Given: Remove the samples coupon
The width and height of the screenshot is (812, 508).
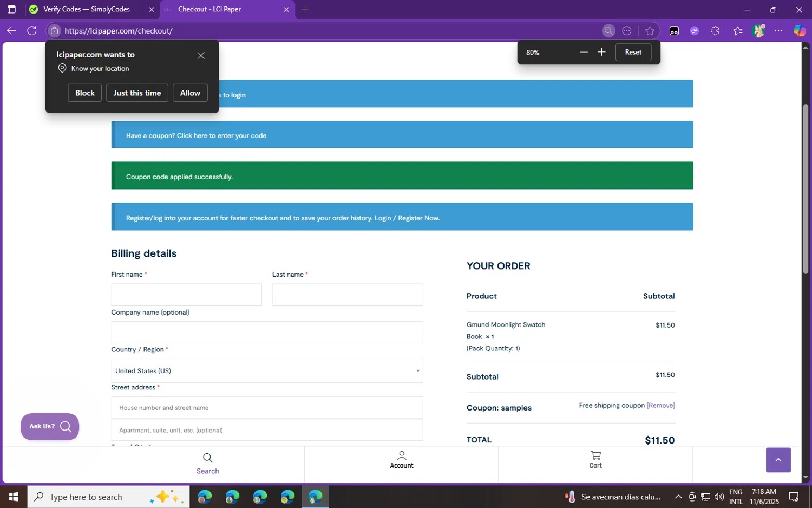Looking at the screenshot, I should [660, 405].
